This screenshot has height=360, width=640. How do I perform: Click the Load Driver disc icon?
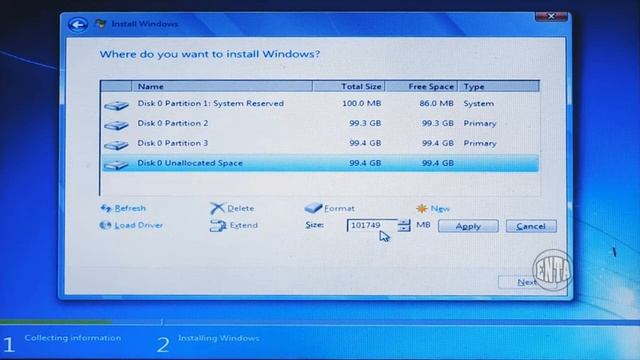click(x=105, y=225)
